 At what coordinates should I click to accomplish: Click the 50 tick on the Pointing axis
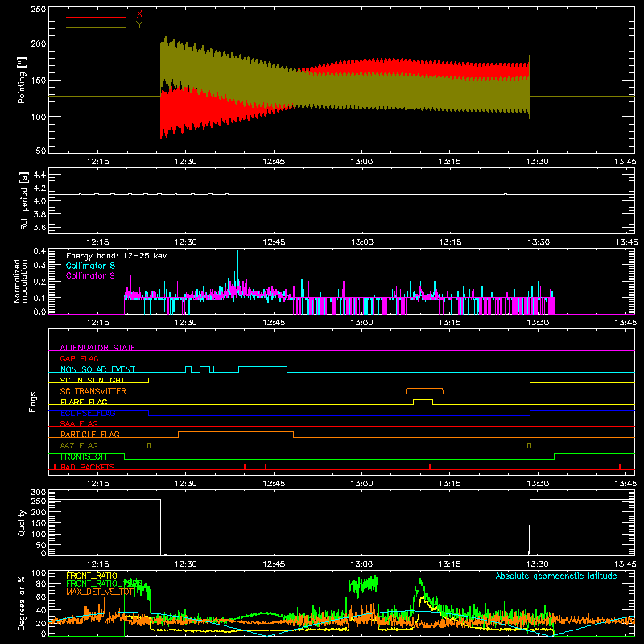(41, 151)
